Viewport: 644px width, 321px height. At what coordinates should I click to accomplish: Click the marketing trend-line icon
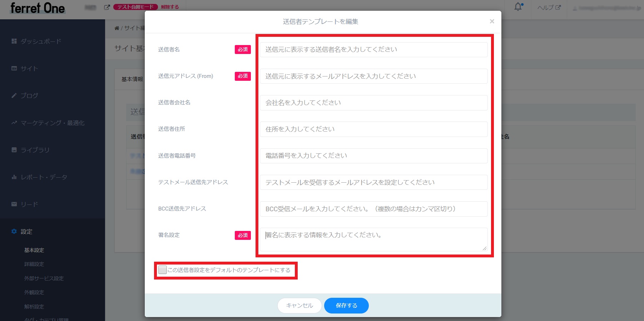point(14,123)
